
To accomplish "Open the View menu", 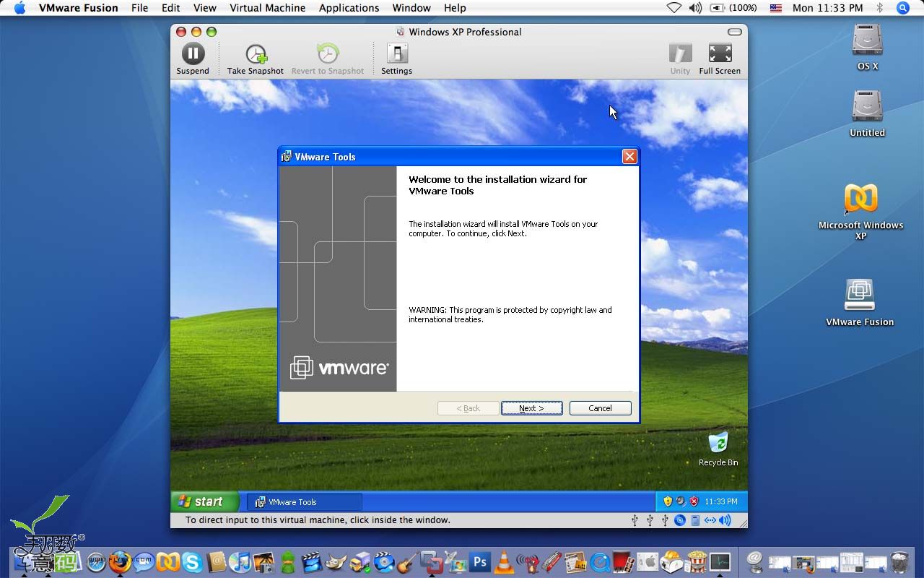I will click(205, 8).
